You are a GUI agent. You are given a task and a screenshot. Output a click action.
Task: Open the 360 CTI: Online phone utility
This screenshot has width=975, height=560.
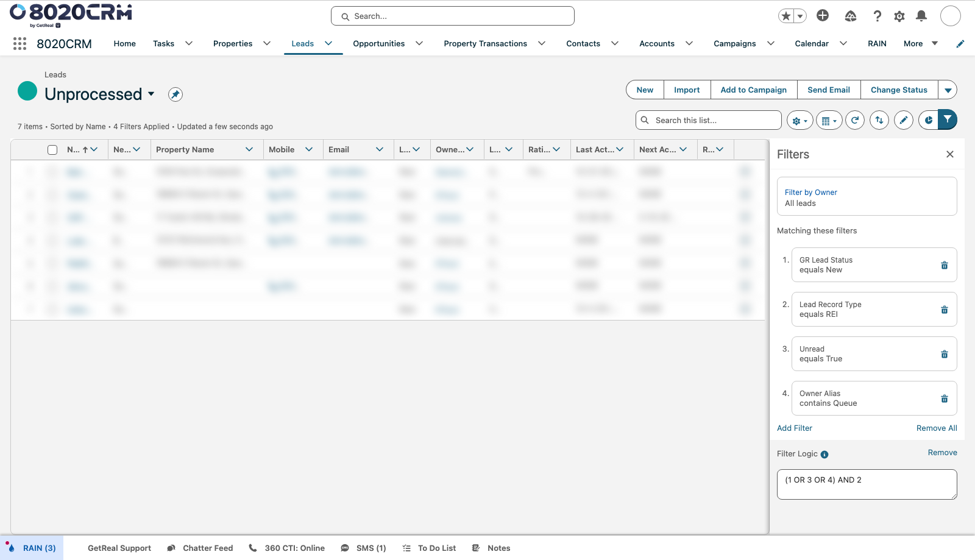tap(286, 548)
